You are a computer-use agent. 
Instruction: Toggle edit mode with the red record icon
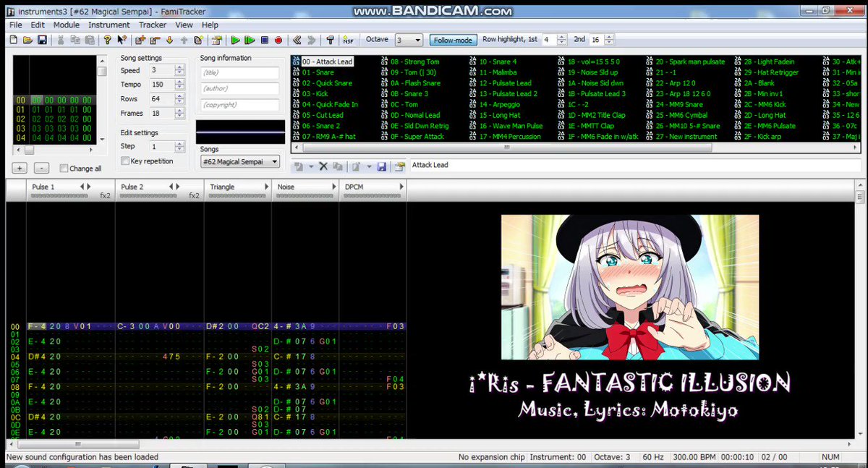click(278, 40)
